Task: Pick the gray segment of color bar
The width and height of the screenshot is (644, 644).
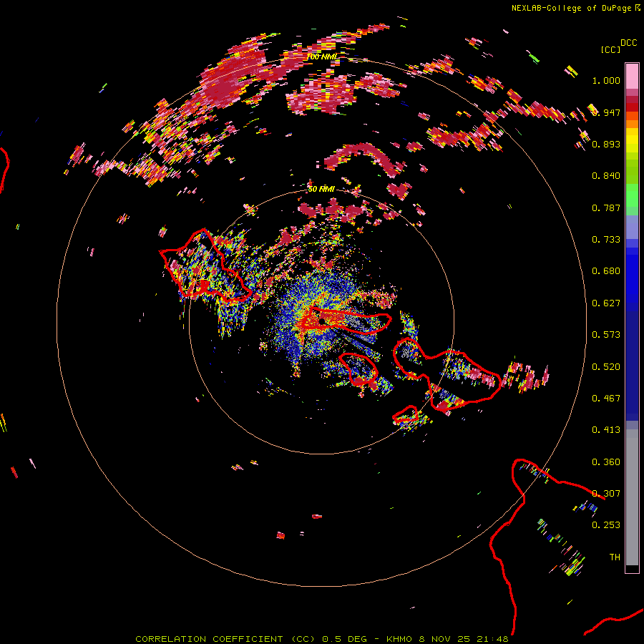Action: 632,497
